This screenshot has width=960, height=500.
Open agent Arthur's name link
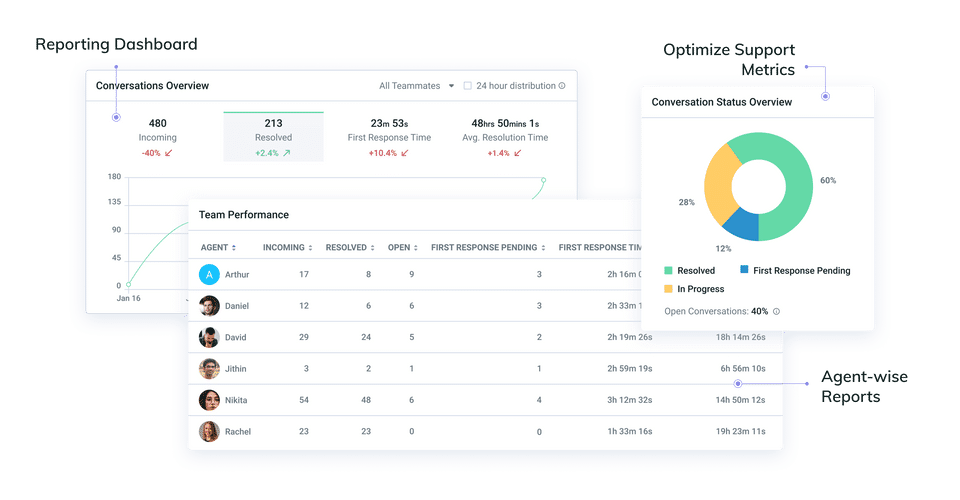237,275
